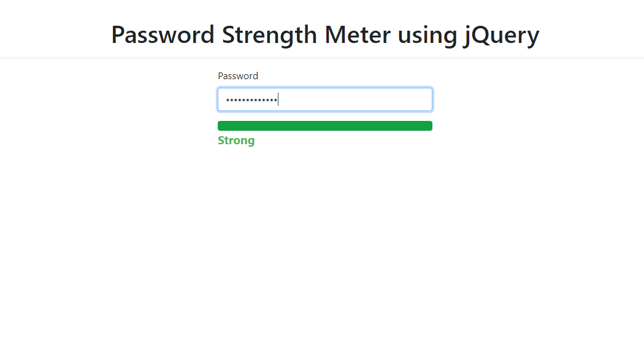Click the horizontal divider line under the heading
This screenshot has width=644, height=356.
322,58
